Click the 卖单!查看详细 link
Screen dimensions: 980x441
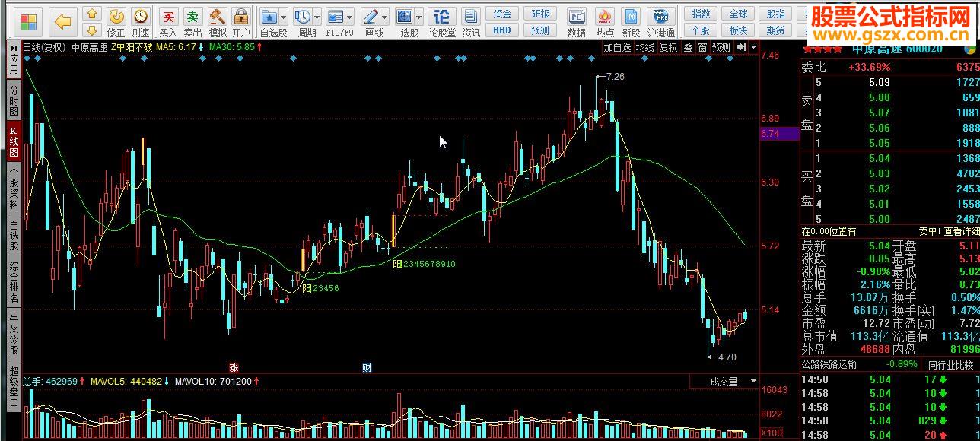click(949, 231)
